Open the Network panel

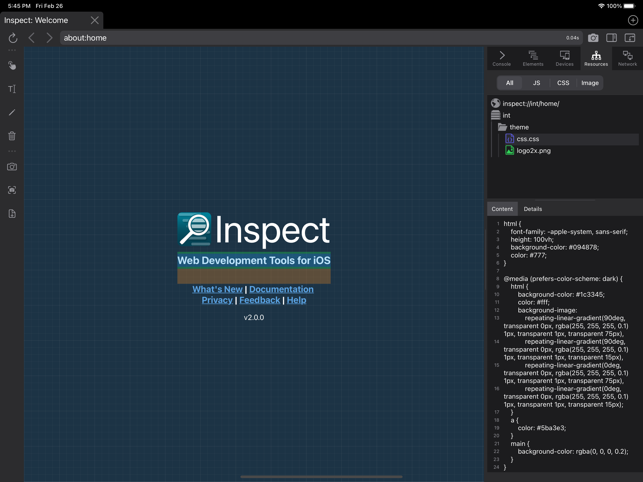pyautogui.click(x=627, y=58)
